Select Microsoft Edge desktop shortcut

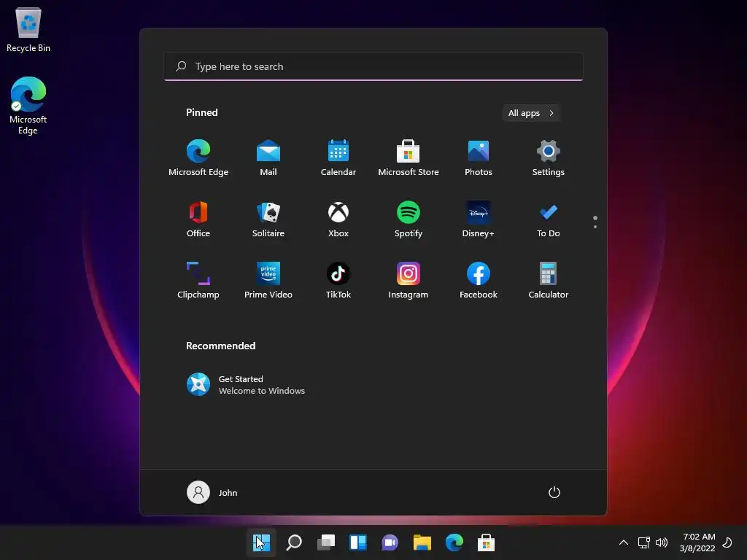pyautogui.click(x=28, y=106)
